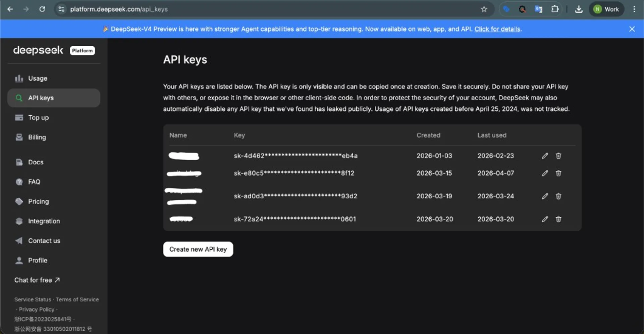
Task: Click the blue tag extension icon
Action: click(506, 9)
